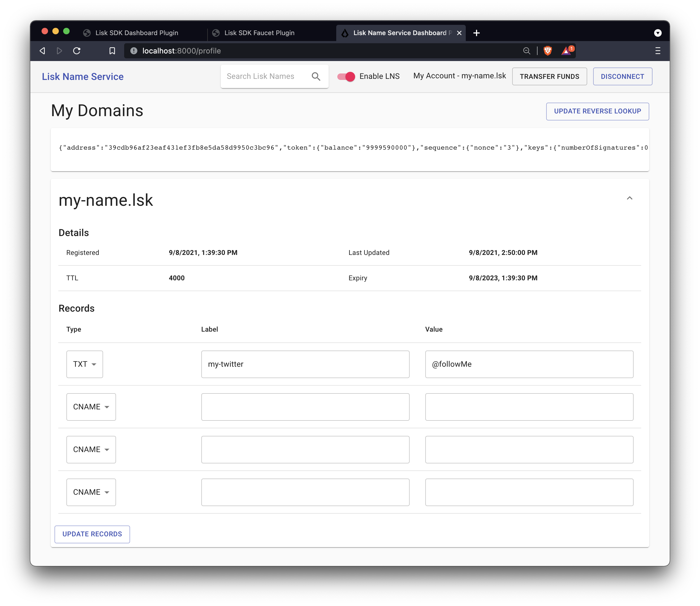Open the Lisk Name Service home link
This screenshot has width=700, height=606.
[x=83, y=77]
